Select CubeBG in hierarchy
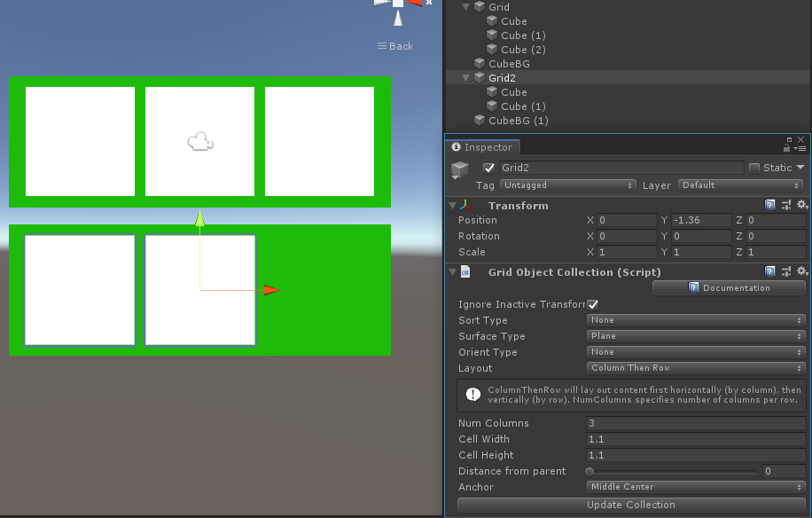 [x=509, y=64]
